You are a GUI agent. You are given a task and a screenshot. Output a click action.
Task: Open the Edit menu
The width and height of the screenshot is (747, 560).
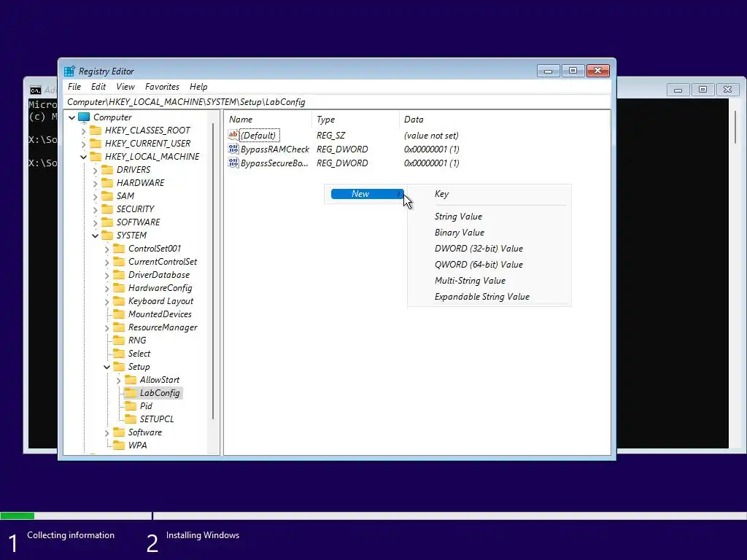98,87
